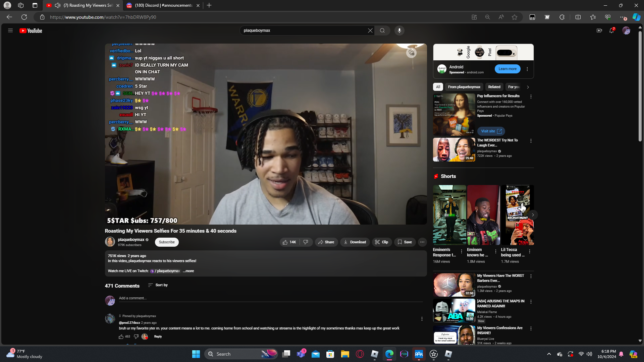Reply to the pinned comment
Viewport: 644px width, 362px height.
coord(158,337)
